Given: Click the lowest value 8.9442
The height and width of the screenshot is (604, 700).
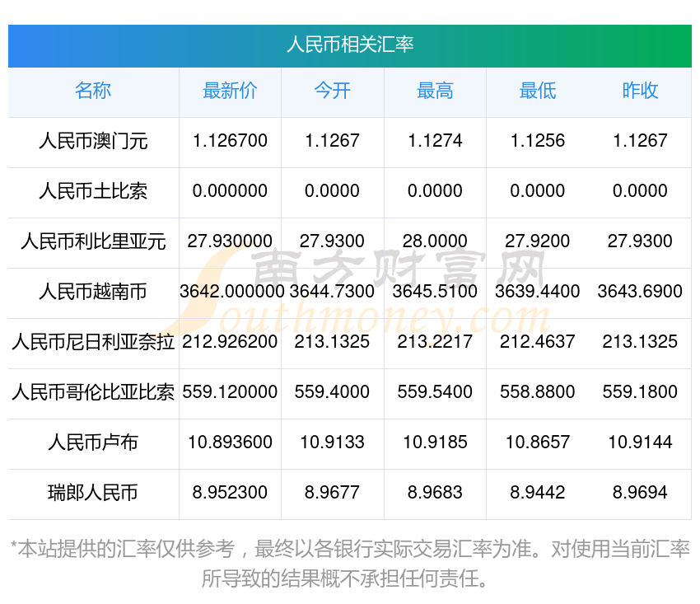Looking at the screenshot, I should [x=538, y=492].
